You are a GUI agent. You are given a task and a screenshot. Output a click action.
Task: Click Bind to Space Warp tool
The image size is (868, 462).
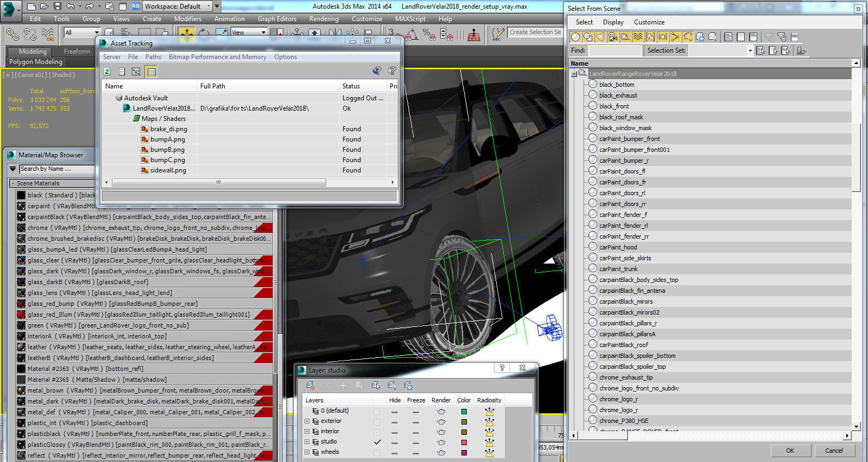coord(48,34)
